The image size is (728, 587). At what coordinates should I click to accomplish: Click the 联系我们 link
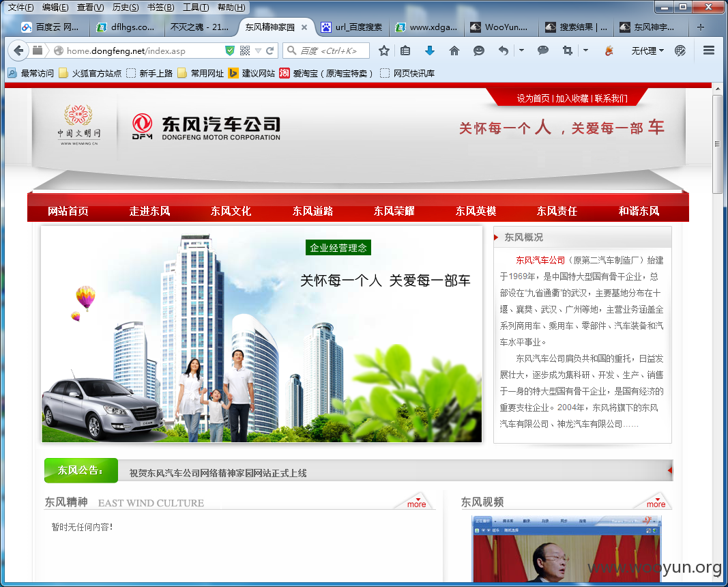tap(611, 98)
